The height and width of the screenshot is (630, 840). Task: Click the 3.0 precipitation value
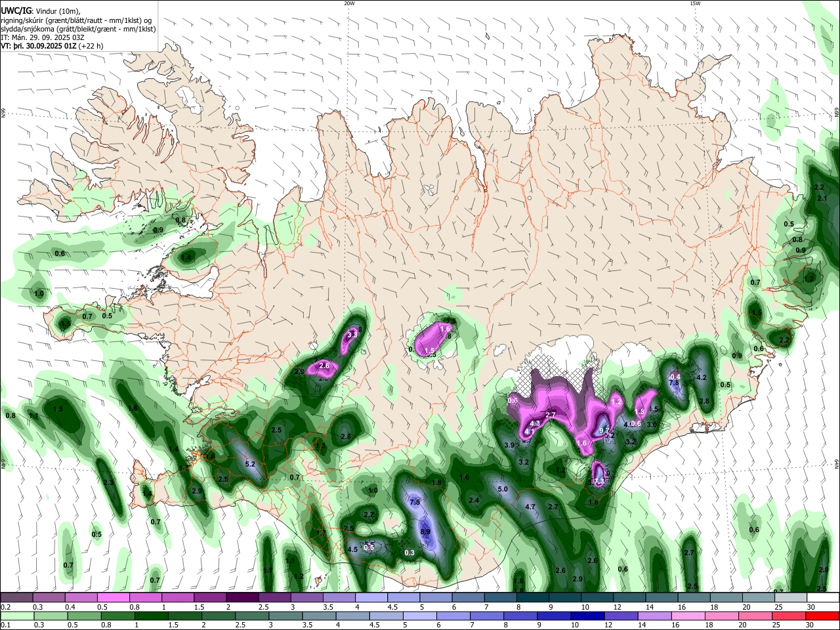(652, 425)
